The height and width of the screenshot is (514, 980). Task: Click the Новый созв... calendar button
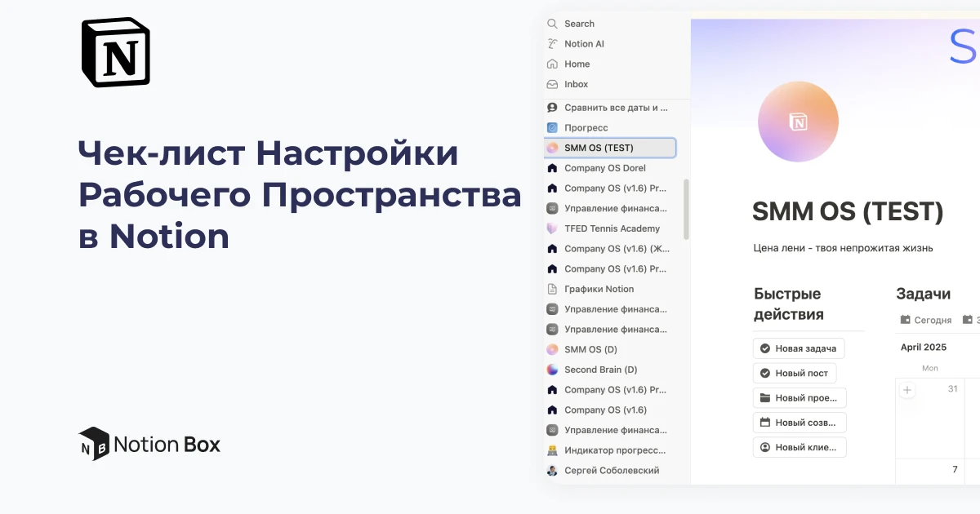point(799,423)
